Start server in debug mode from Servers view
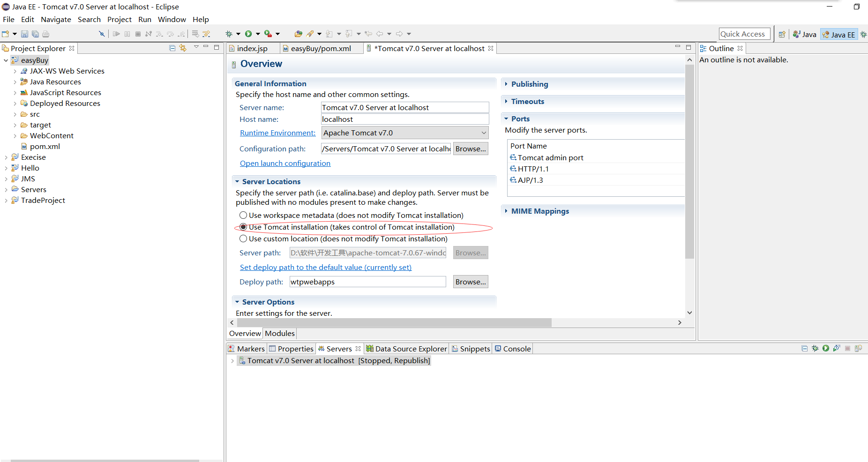The height and width of the screenshot is (462, 868). pos(815,348)
